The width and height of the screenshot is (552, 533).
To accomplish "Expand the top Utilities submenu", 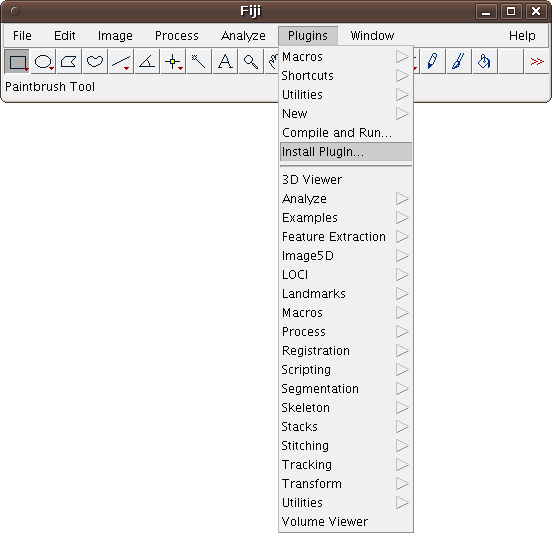I will (346, 95).
